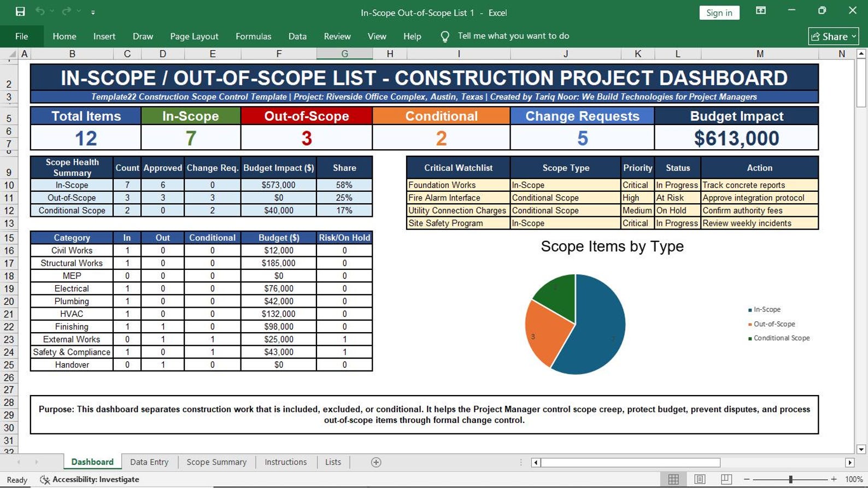Viewport: 868px width, 489px height.
Task: Click the Save icon in quick access toolbar
Action: [x=20, y=11]
